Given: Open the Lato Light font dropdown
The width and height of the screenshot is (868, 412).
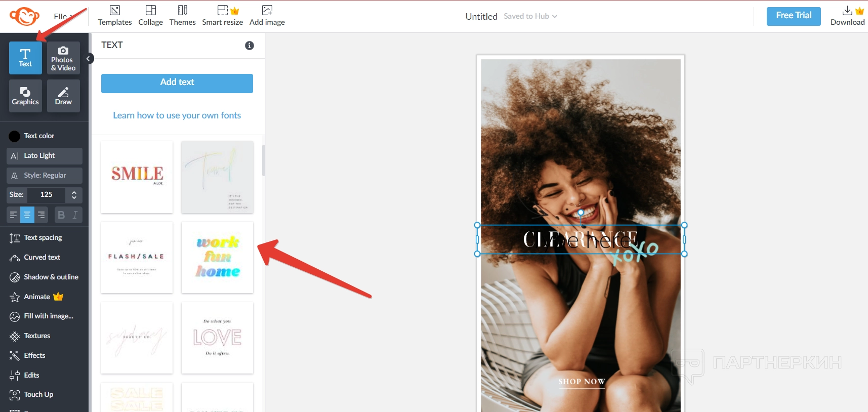Looking at the screenshot, I should (45, 156).
